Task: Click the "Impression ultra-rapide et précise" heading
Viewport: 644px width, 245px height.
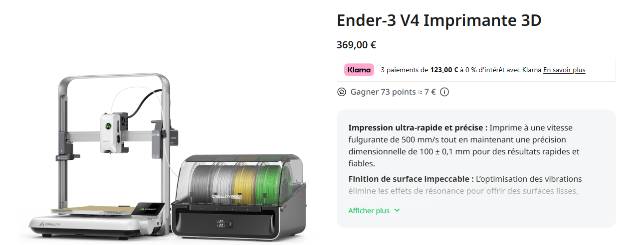Action: pos(418,127)
